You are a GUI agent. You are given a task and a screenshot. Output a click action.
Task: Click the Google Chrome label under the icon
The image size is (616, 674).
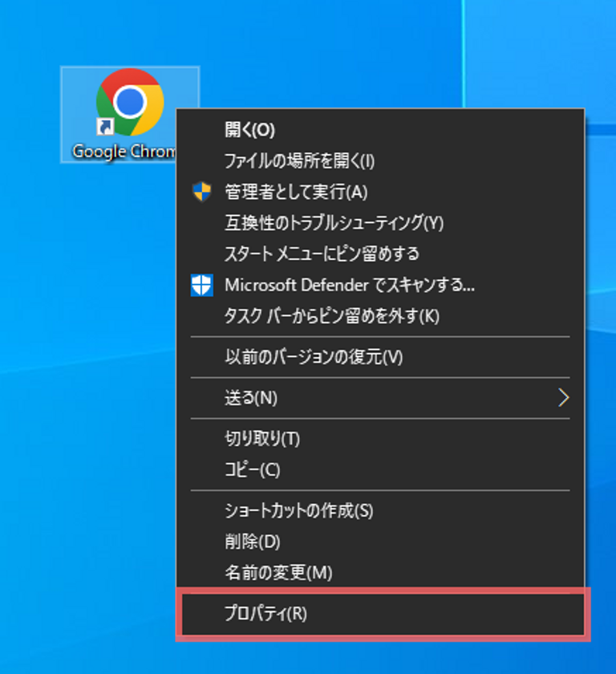coord(124,152)
